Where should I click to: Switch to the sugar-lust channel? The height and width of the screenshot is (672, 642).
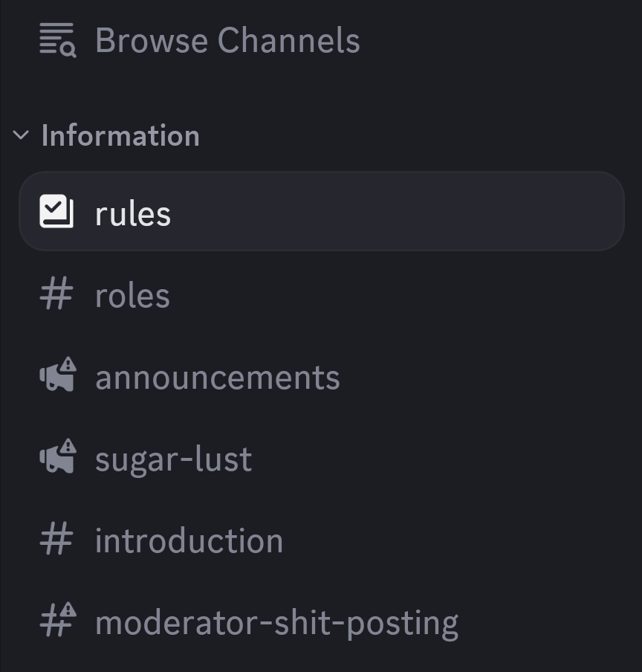(x=173, y=459)
